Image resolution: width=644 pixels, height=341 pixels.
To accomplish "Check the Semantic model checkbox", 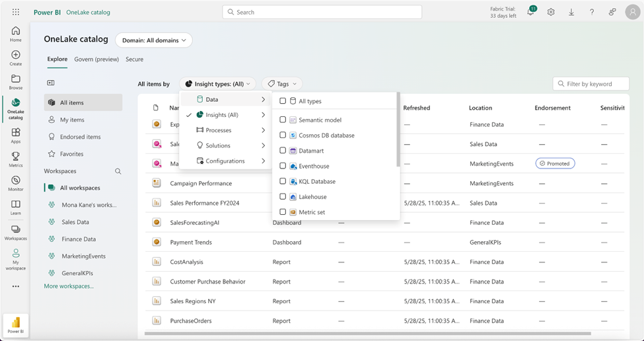I will [x=283, y=120].
